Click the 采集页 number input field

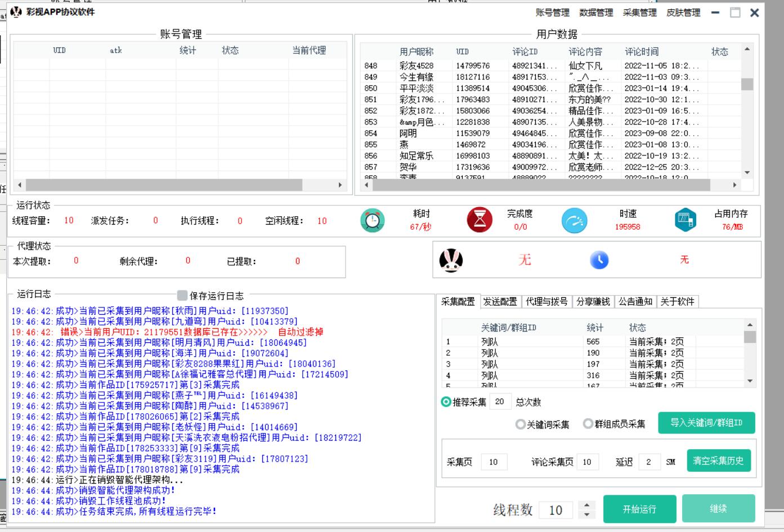pos(494,462)
